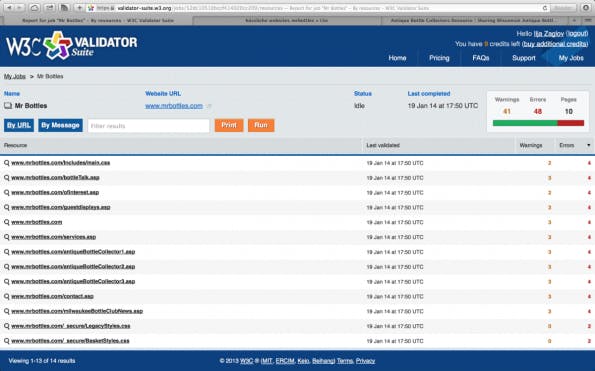Click My Jobs in the breadcrumb

[15, 76]
